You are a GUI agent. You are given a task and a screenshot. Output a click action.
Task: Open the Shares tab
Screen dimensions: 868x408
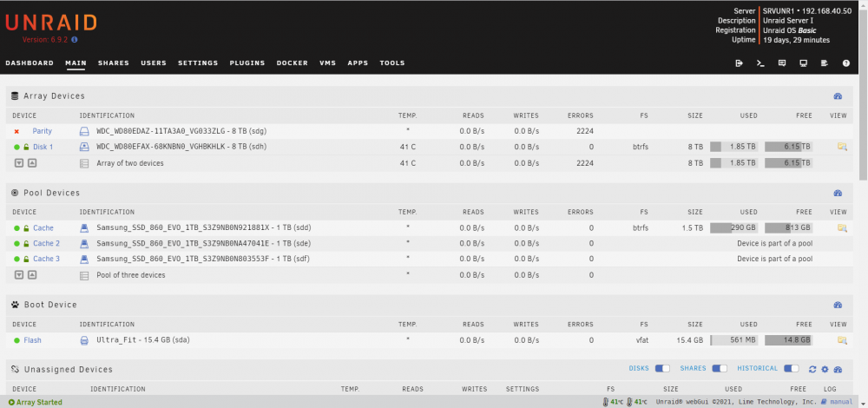(114, 63)
